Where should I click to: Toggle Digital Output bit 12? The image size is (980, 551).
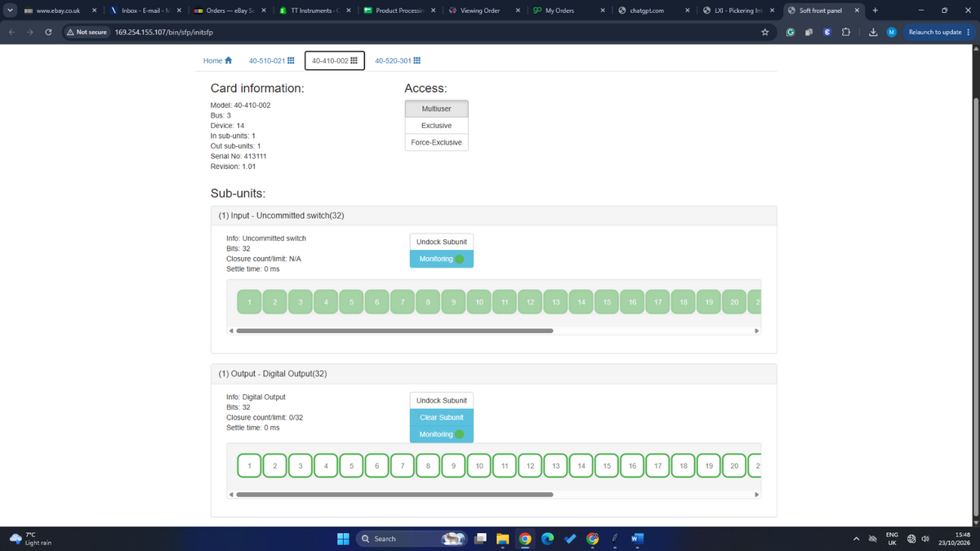pyautogui.click(x=530, y=466)
